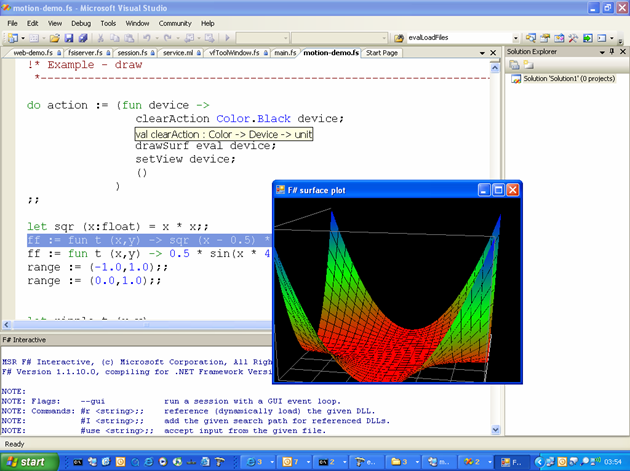Screen dimensions: 630x471
Task: Click the Show All Files icon in Solution Explorer
Action: coord(528,65)
